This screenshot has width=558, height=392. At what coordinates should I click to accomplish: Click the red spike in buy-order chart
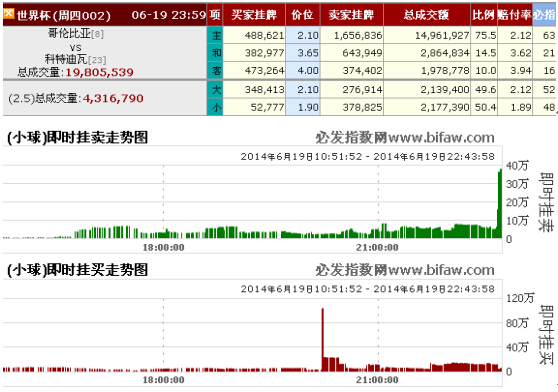pos(323,340)
